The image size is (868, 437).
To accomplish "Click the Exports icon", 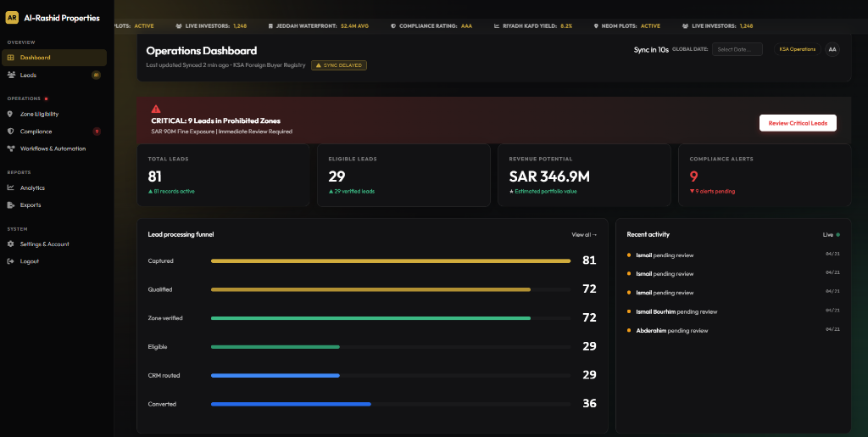I will click(10, 205).
